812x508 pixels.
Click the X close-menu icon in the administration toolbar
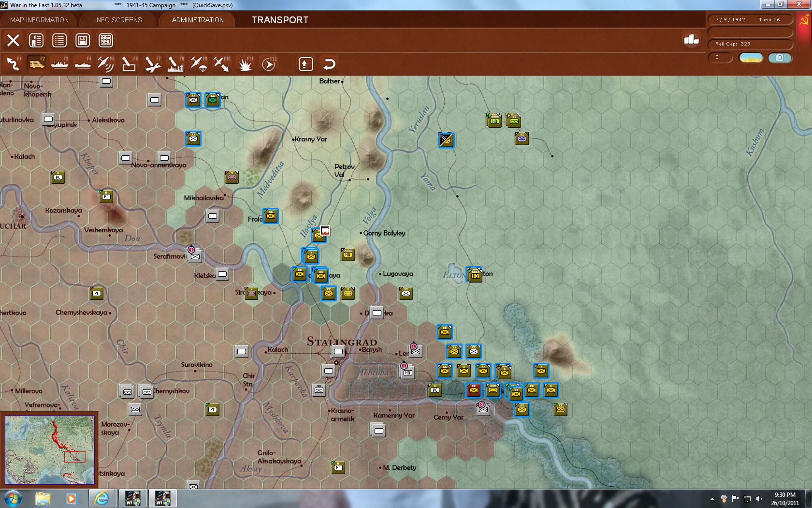click(13, 40)
